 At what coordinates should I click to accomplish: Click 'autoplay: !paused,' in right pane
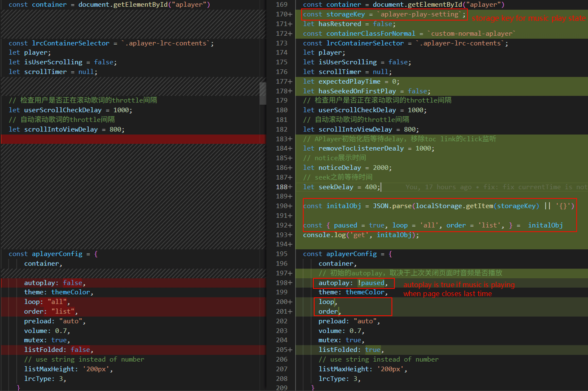[x=353, y=283]
